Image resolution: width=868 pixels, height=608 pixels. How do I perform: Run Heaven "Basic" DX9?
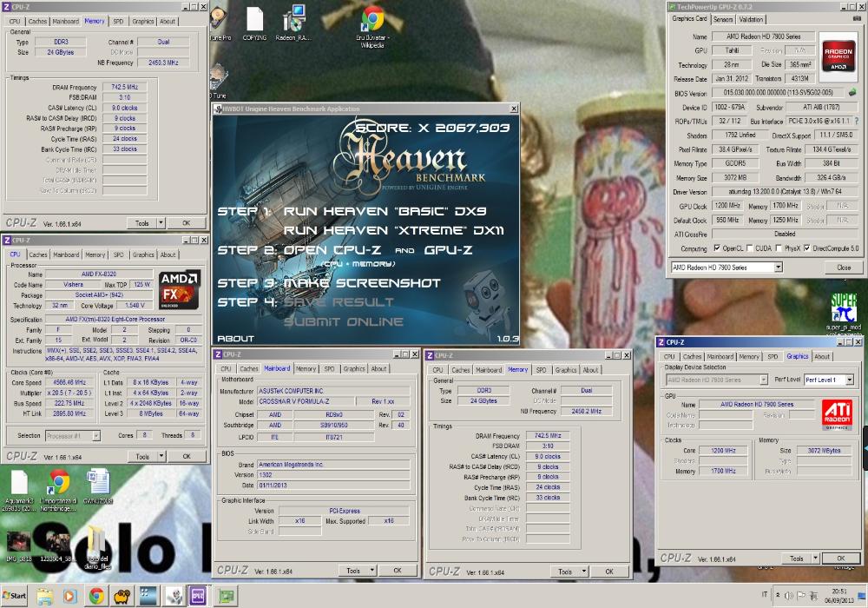(385, 211)
